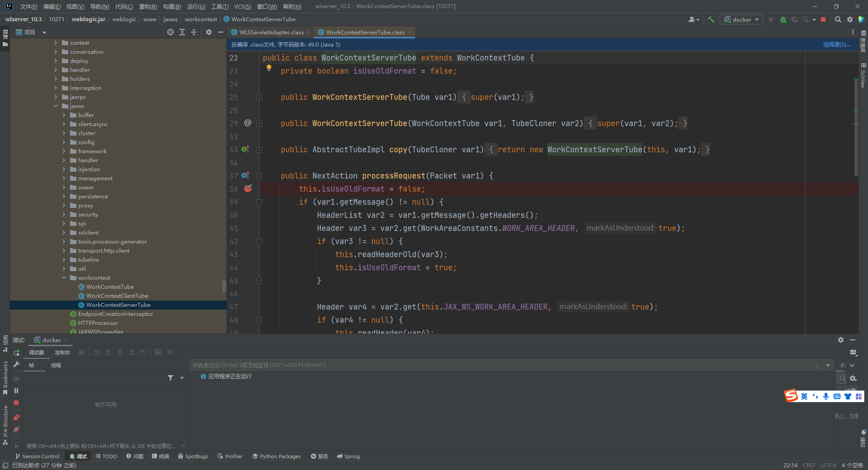This screenshot has height=470, width=868.
Task: Build project with the hammer icon
Action: (711, 19)
